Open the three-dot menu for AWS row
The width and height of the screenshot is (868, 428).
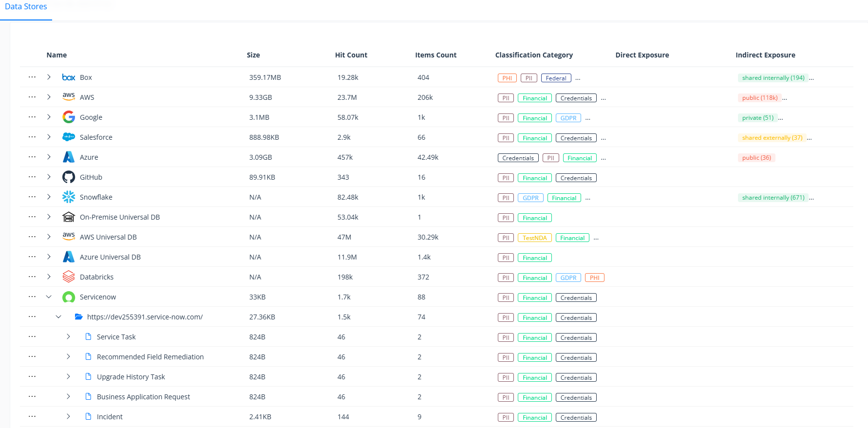(32, 97)
